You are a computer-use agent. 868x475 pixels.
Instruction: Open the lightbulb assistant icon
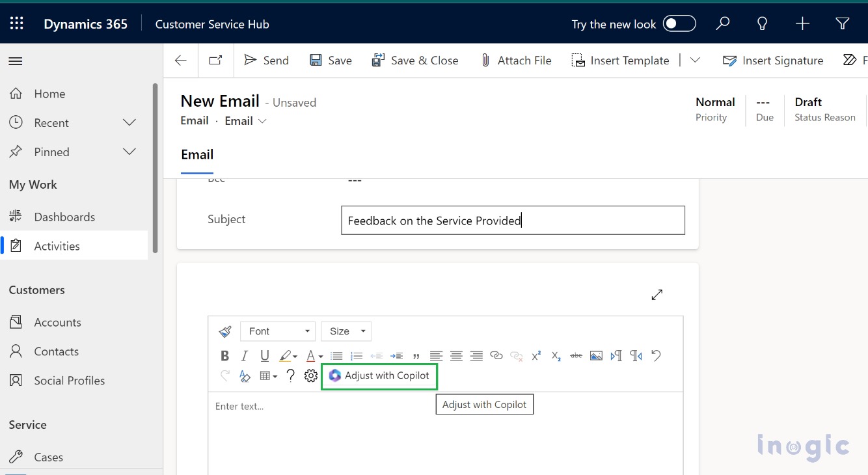pos(763,24)
